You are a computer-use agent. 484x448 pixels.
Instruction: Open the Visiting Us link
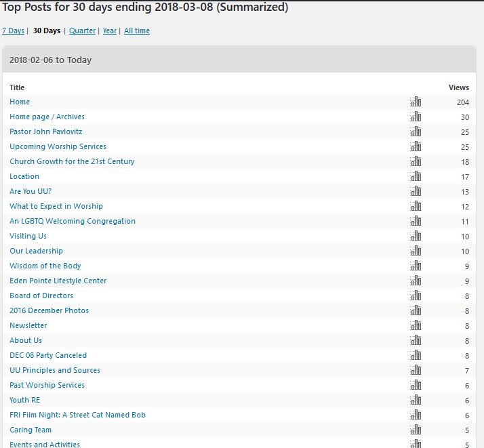(28, 236)
